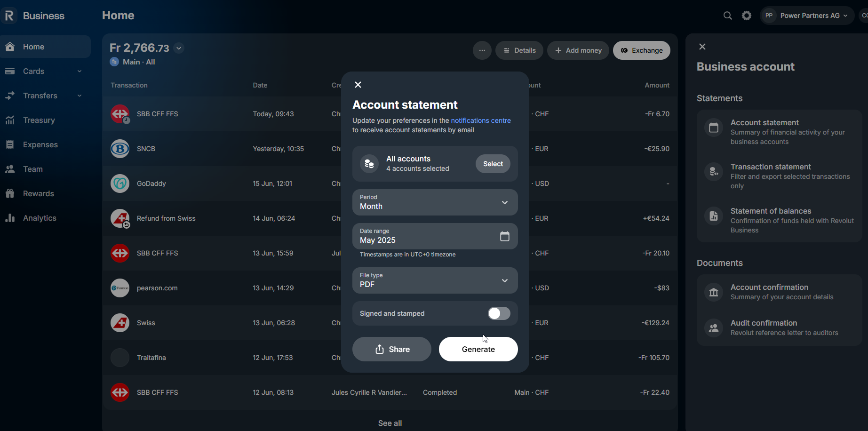
Task: Click the SBB CFF FFS logo dated 12 Jun
Action: (120, 392)
